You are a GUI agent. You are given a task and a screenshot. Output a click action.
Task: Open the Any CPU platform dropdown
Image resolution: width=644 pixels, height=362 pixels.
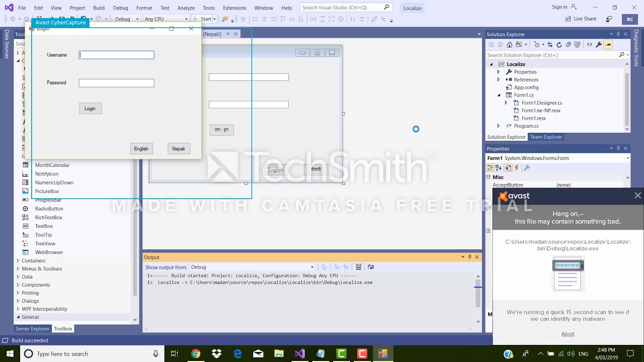point(166,19)
